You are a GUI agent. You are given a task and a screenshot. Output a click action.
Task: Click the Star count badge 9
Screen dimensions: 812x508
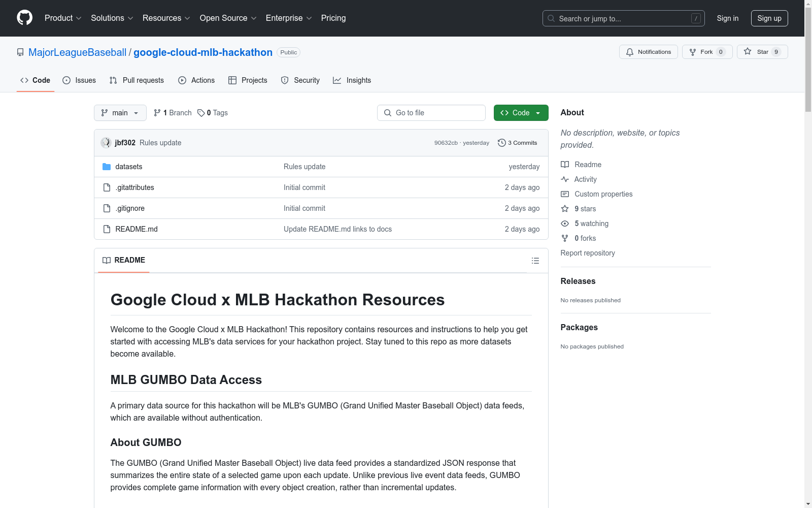tap(776, 52)
